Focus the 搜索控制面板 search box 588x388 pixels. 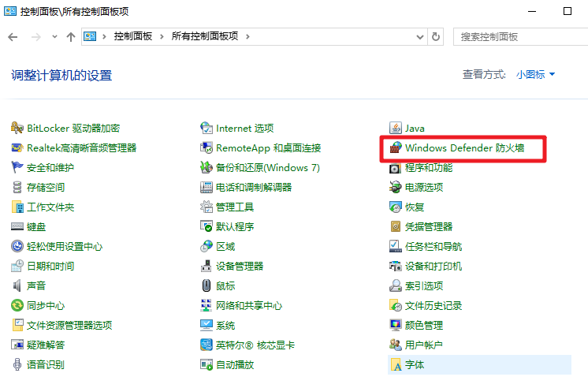[x=520, y=37]
